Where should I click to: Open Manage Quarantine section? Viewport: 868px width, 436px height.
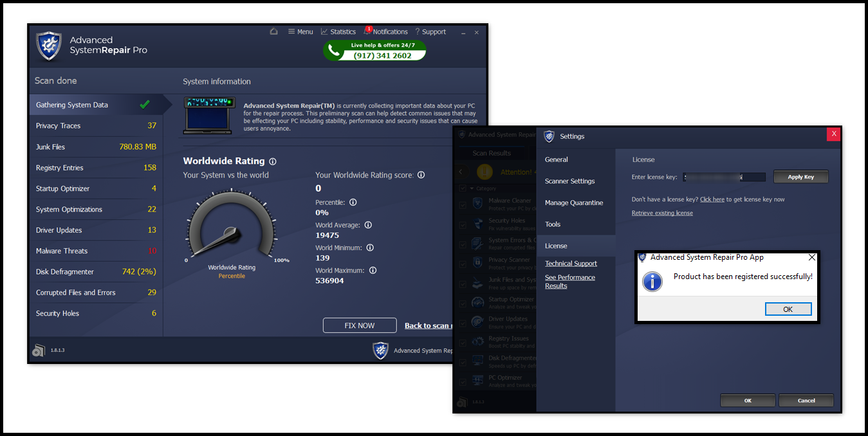point(576,203)
